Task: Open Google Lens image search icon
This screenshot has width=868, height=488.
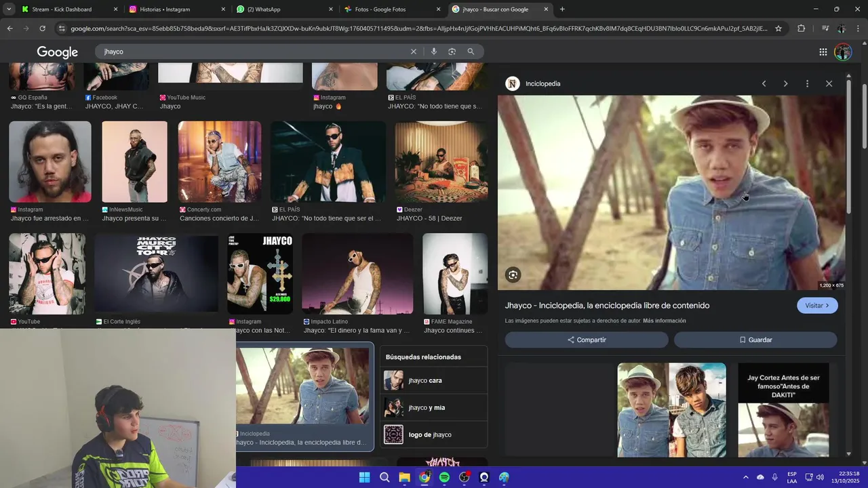Action: point(452,52)
